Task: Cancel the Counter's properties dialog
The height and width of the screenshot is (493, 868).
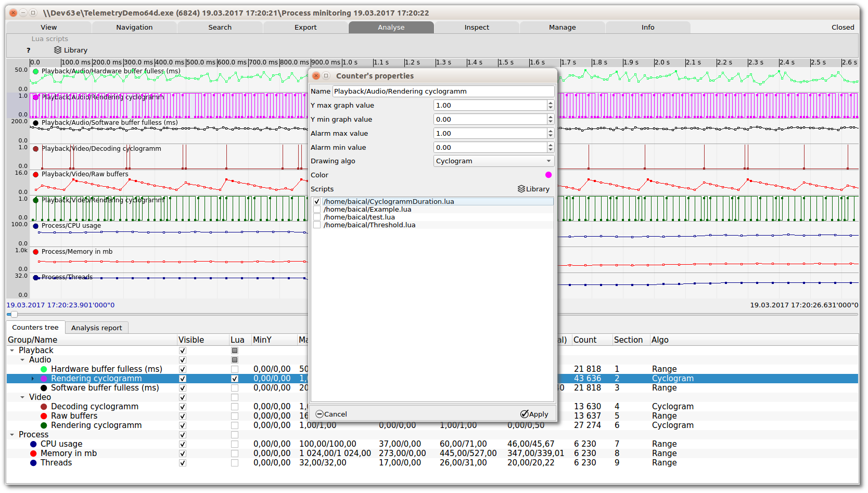Action: 331,414
